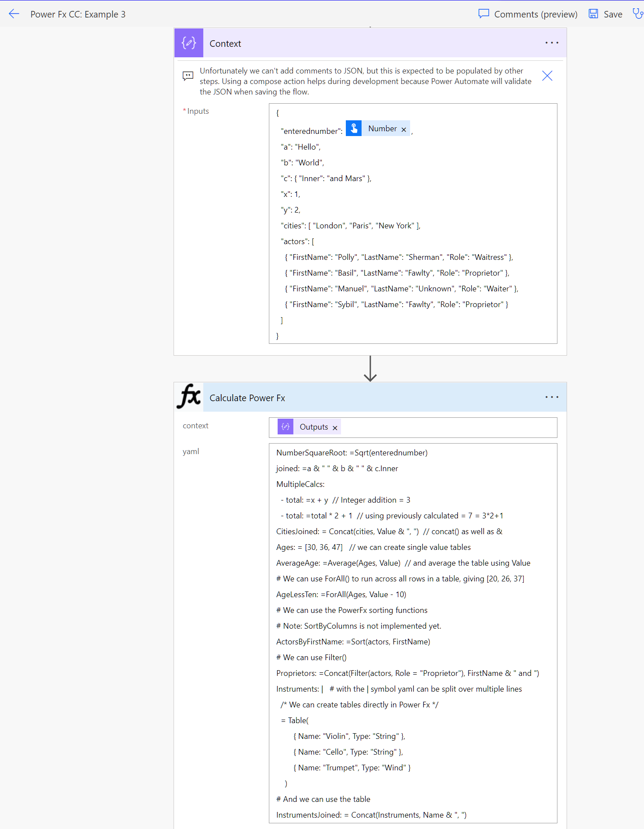Click the CitiesJoined Concat line
Image resolution: width=644 pixels, height=829 pixels.
point(390,532)
